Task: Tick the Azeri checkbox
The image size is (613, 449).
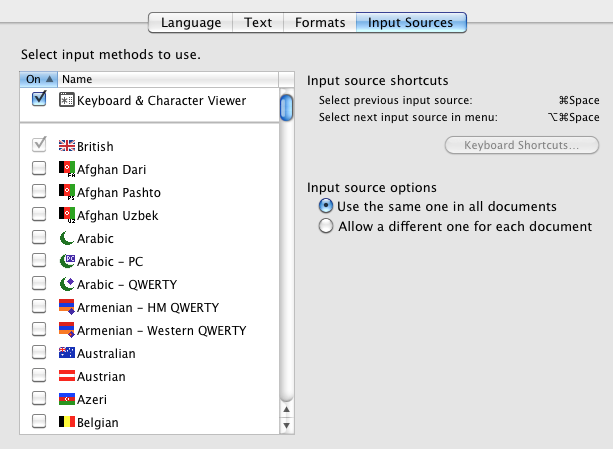Action: (x=39, y=399)
